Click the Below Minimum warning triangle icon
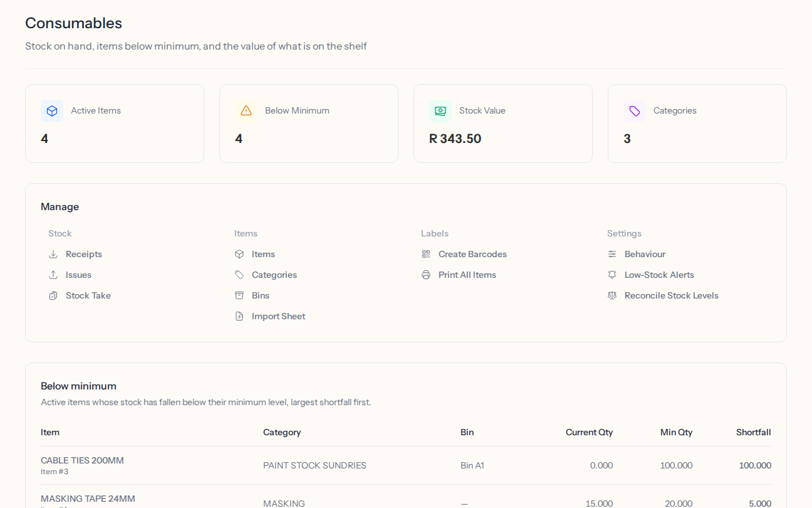Screen dimensions: 812x508 click(246, 111)
